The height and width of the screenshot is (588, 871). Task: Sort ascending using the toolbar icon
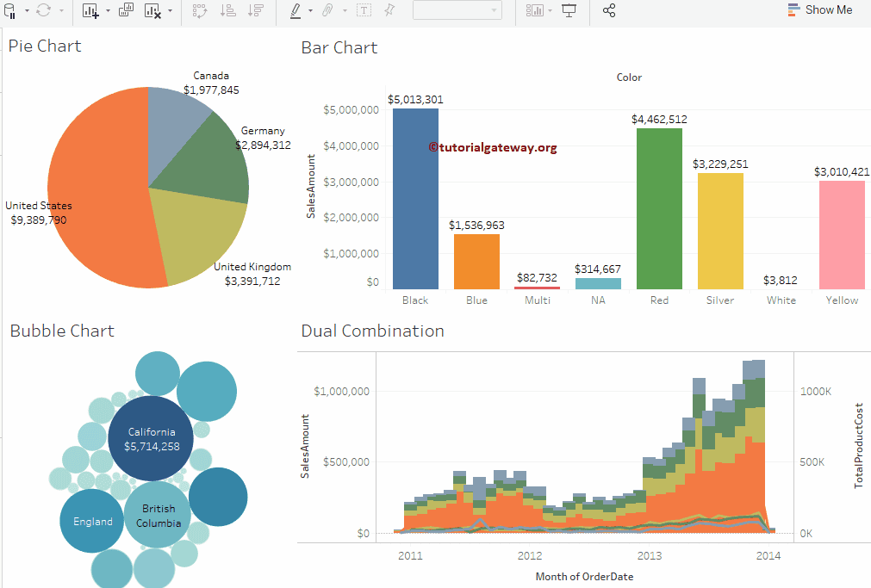(227, 10)
